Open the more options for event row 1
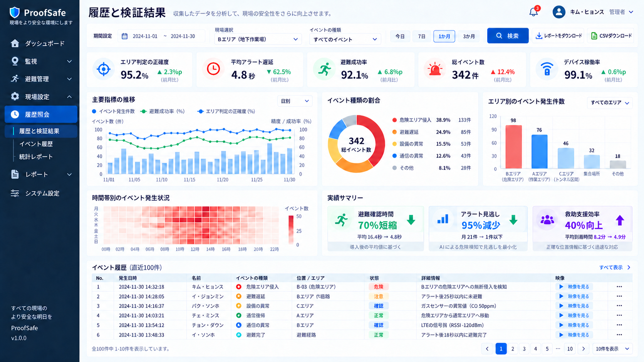Image resolution: width=644 pixels, height=362 pixels. click(x=619, y=287)
